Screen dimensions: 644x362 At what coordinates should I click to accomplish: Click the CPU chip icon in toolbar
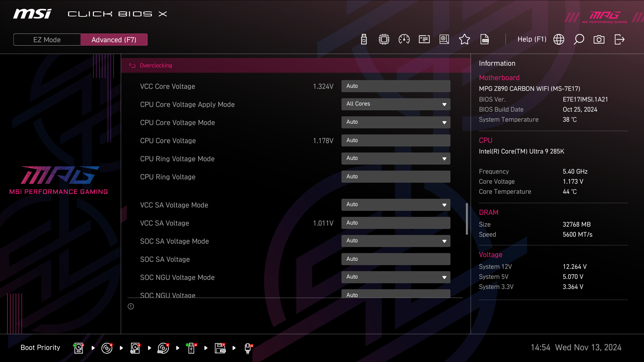[384, 40]
